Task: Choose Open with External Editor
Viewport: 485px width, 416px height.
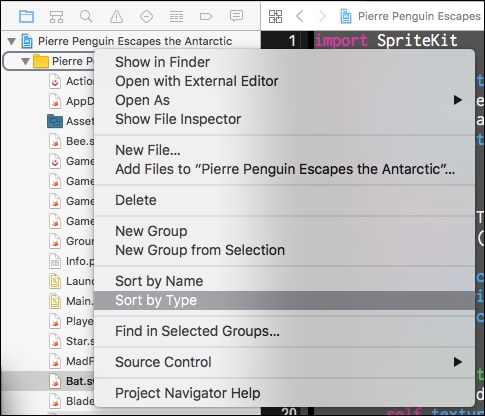Action: [284, 81]
